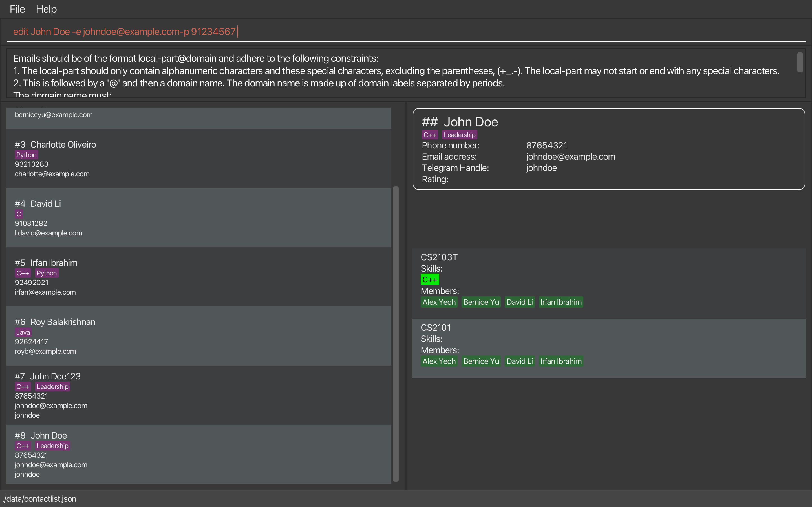Expand the CS2103T members section
Viewport: 812px width, 507px height.
[440, 291]
